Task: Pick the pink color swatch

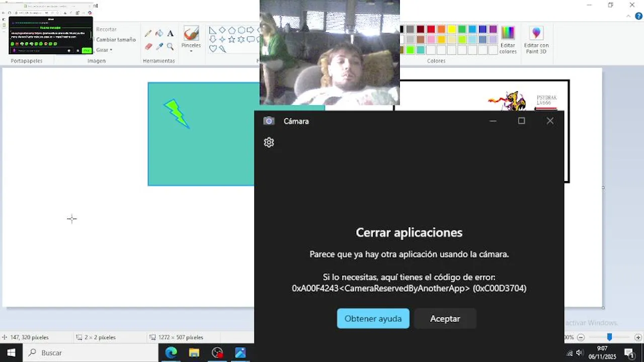Action: [x=431, y=39]
